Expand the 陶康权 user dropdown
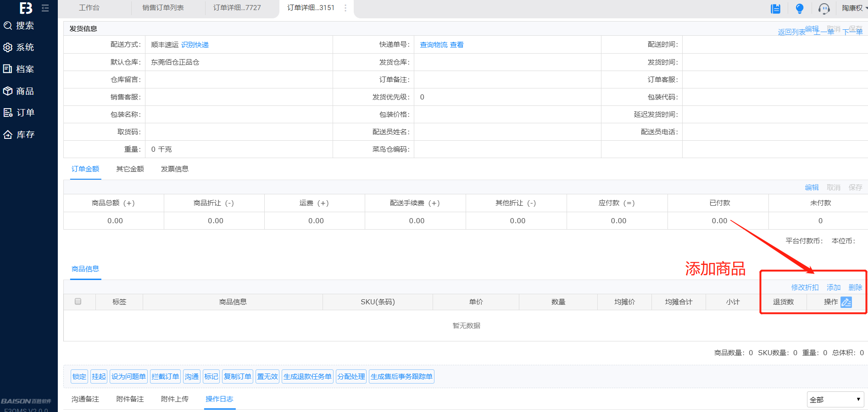The height and width of the screenshot is (412, 868). pos(854,8)
